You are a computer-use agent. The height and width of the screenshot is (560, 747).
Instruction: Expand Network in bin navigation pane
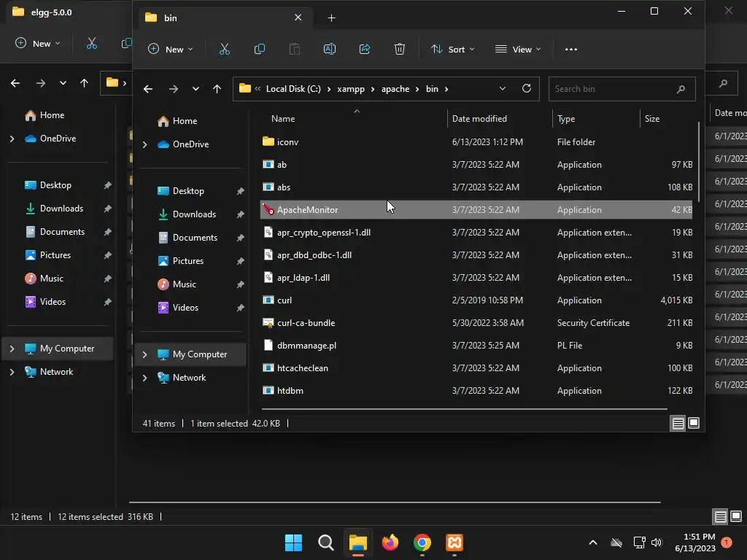pos(145,378)
